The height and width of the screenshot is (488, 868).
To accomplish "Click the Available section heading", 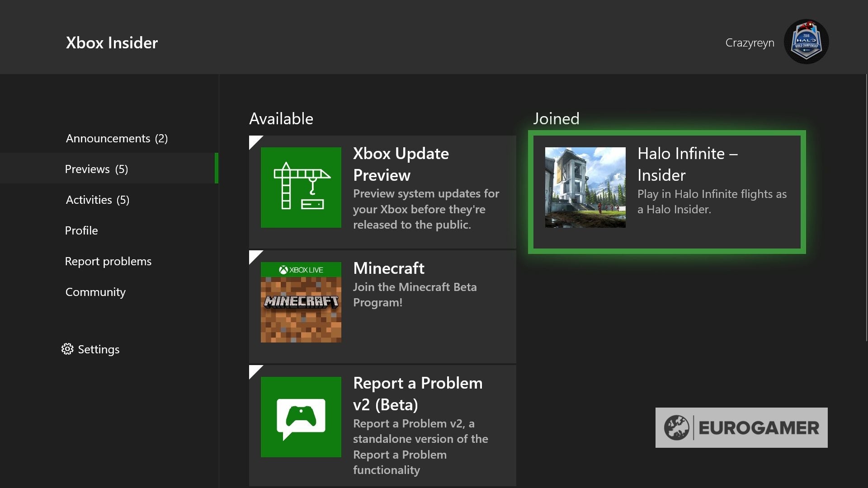I will (281, 118).
